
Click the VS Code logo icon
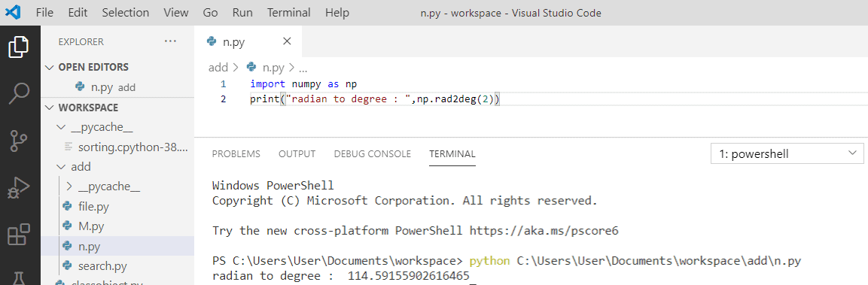click(x=13, y=12)
